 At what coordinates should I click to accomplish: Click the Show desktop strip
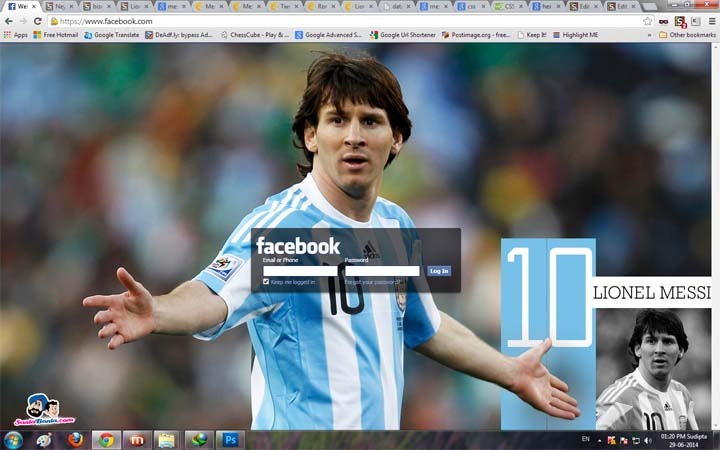coord(716,440)
